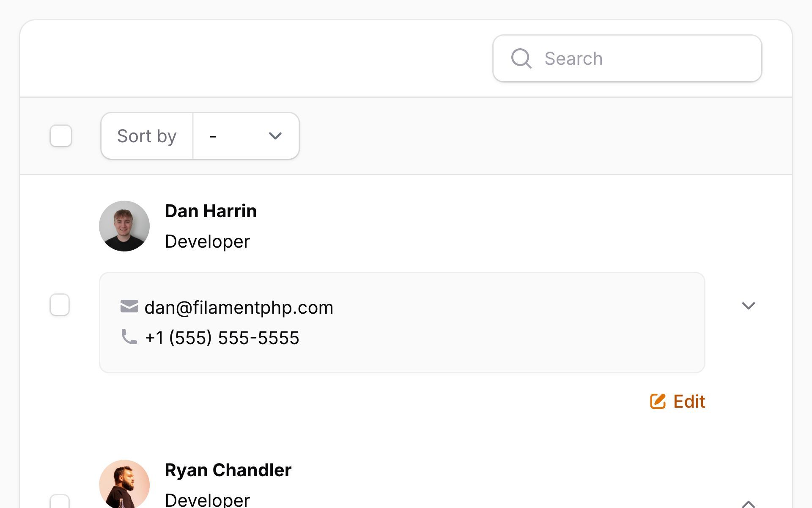Viewport: 812px width, 508px height.
Task: Toggle the select-all checkbox in the header
Action: coord(61,136)
